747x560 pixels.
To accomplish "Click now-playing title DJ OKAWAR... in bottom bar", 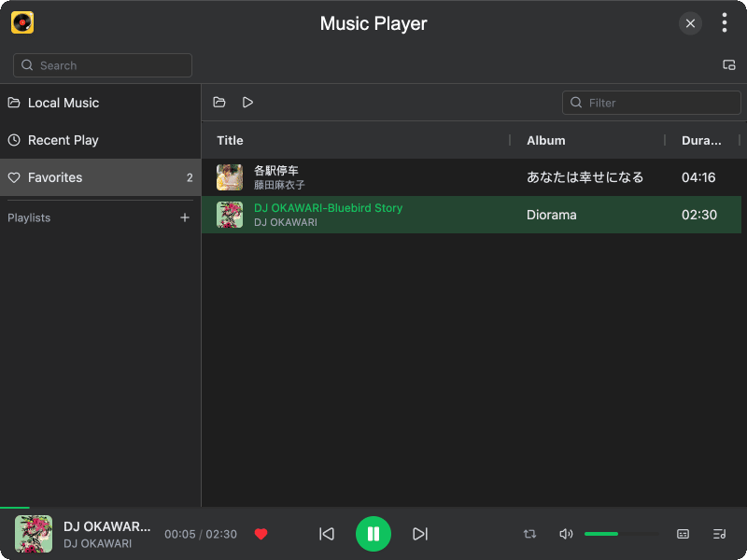I will [x=106, y=526].
